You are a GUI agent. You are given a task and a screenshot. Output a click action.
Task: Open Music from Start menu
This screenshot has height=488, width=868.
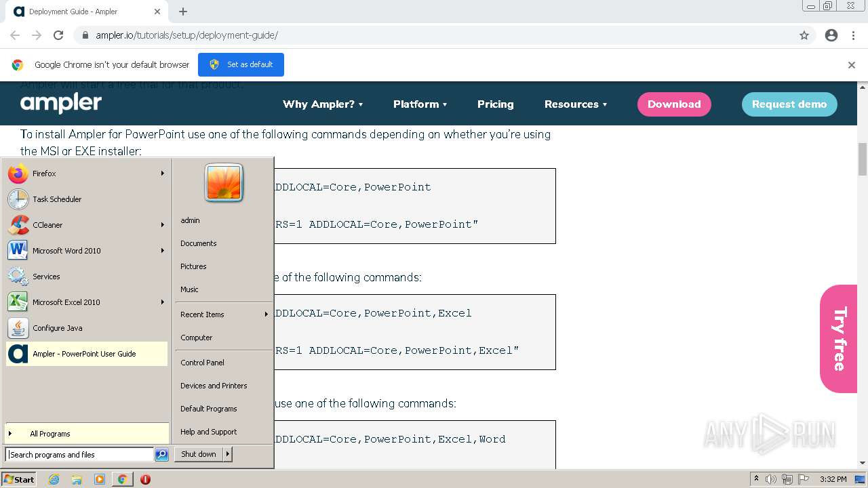(x=189, y=289)
